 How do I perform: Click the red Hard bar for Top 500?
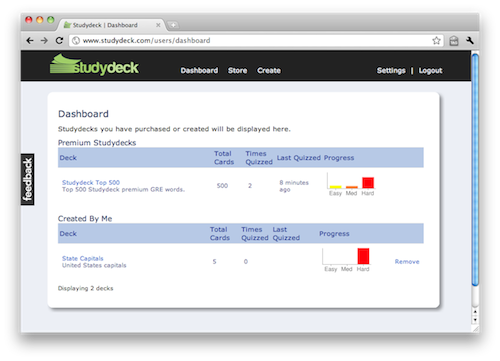[x=368, y=183]
